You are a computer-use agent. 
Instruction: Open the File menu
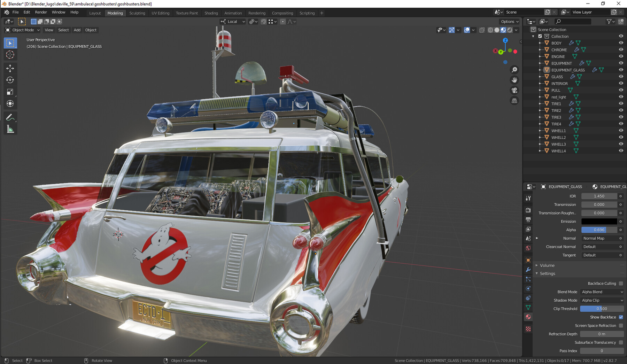tap(16, 12)
